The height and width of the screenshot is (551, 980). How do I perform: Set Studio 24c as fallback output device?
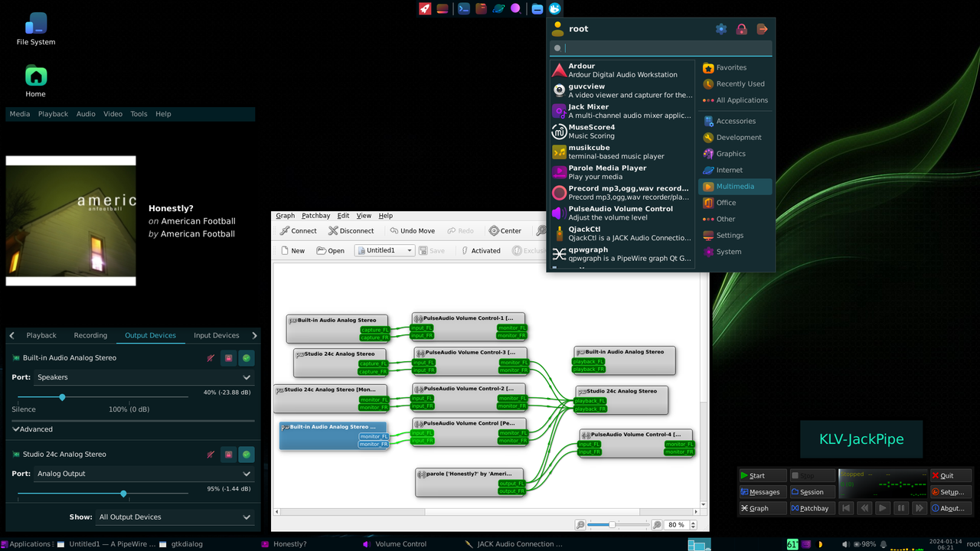pyautogui.click(x=247, y=455)
